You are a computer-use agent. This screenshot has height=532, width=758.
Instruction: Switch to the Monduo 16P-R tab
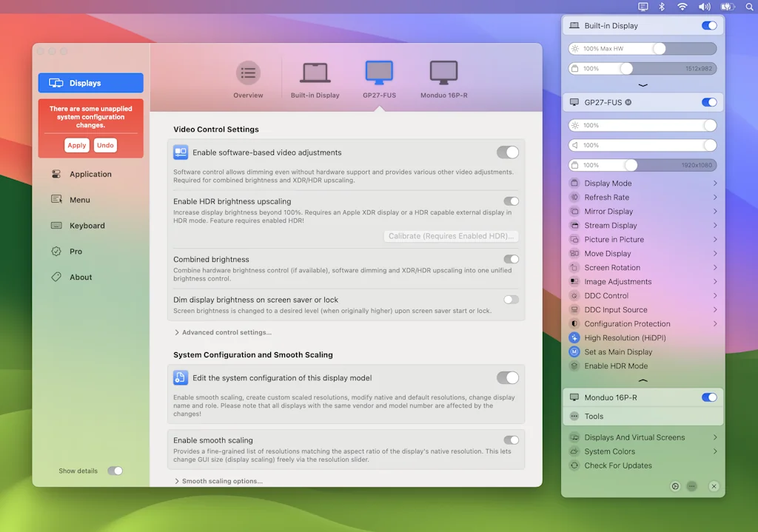(442, 78)
